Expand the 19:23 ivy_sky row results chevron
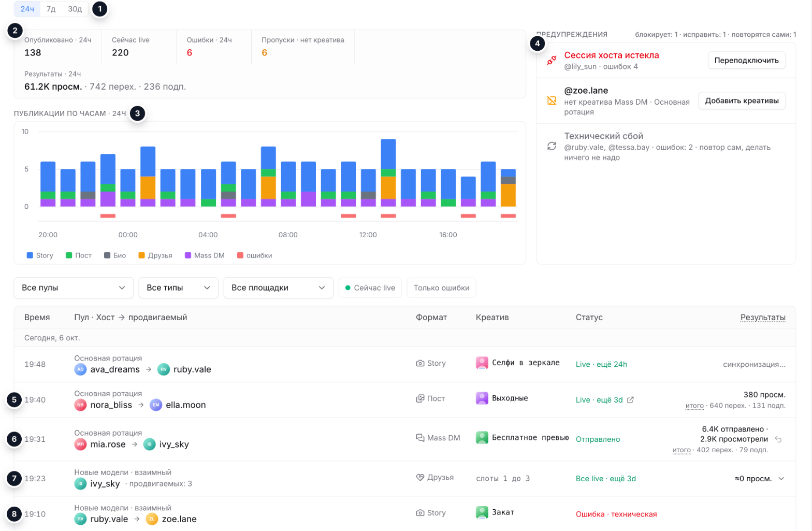This screenshot has height=531, width=812. tap(781, 479)
